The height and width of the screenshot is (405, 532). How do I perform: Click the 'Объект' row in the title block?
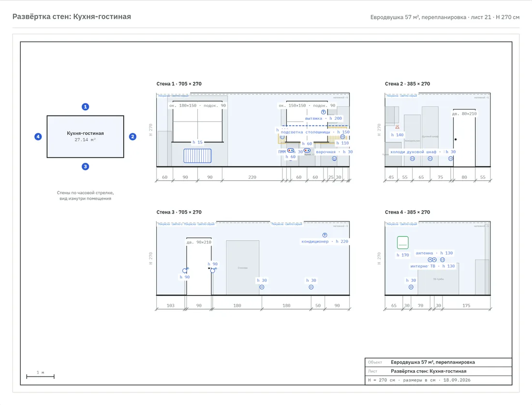tap(438, 362)
